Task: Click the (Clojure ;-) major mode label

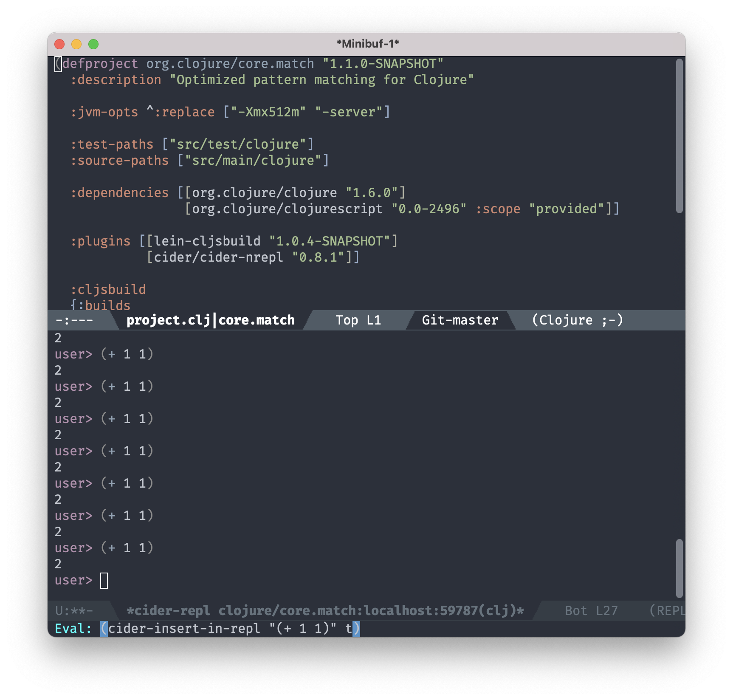Action: point(578,320)
